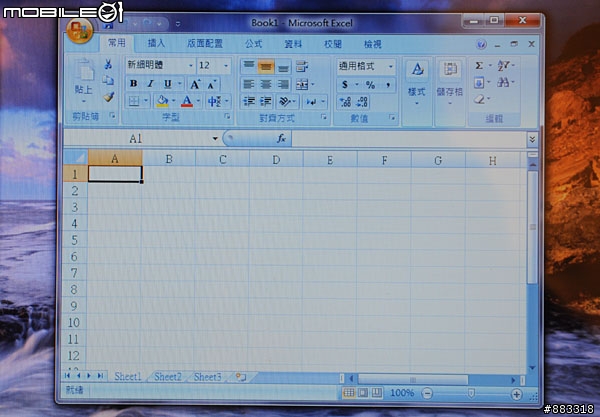Screen dimensions: 600x417
Task: Toggle the highlighted Middle Align button
Action: [x=266, y=67]
